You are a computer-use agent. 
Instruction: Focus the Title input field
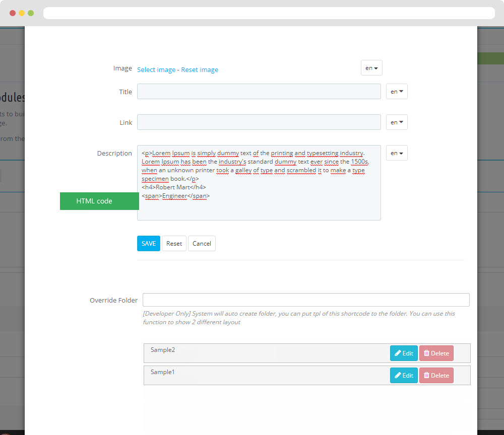259,92
